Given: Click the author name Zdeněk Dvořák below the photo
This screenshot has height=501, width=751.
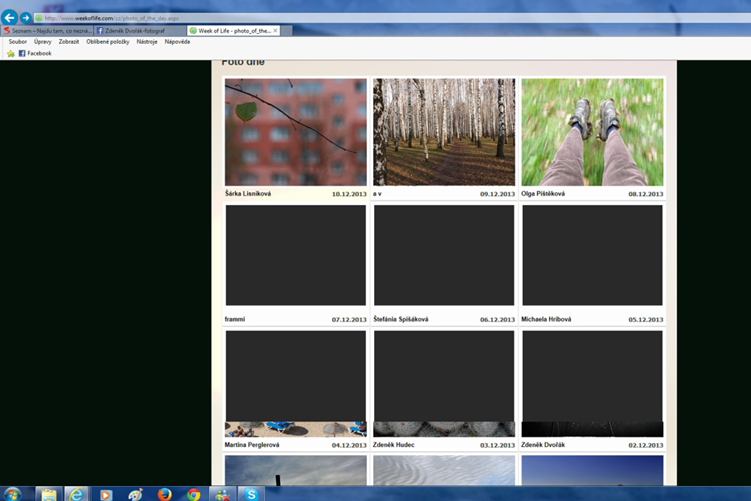Looking at the screenshot, I should (x=543, y=445).
